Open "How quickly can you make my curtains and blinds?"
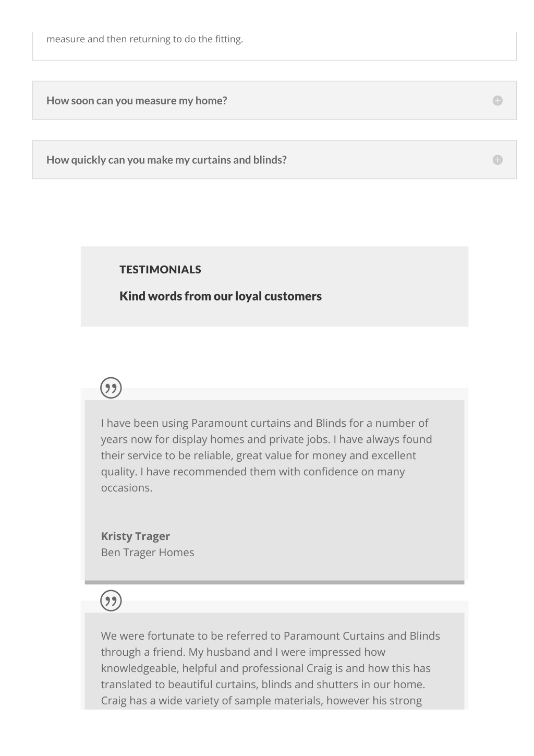This screenshot has width=534, height=756. (274, 160)
